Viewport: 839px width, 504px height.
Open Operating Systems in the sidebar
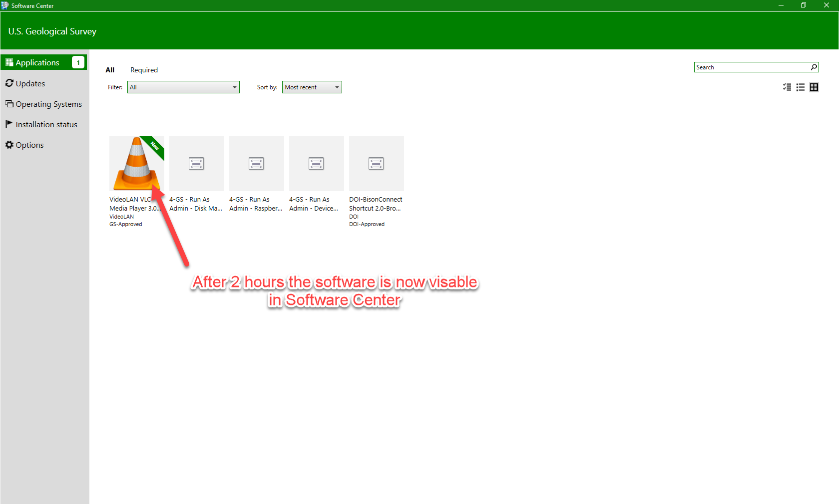pyautogui.click(x=44, y=104)
